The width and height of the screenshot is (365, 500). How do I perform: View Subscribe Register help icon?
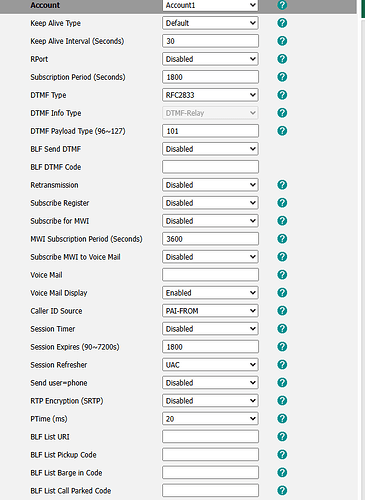282,203
